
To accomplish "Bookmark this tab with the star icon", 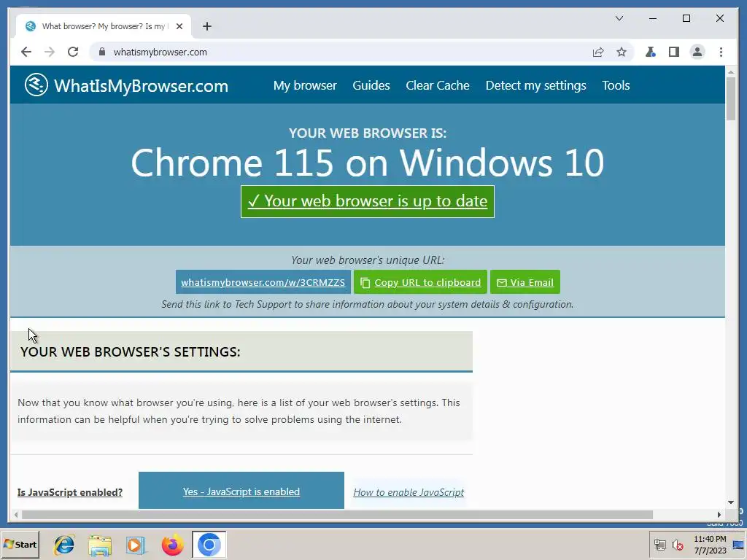I will click(x=622, y=52).
